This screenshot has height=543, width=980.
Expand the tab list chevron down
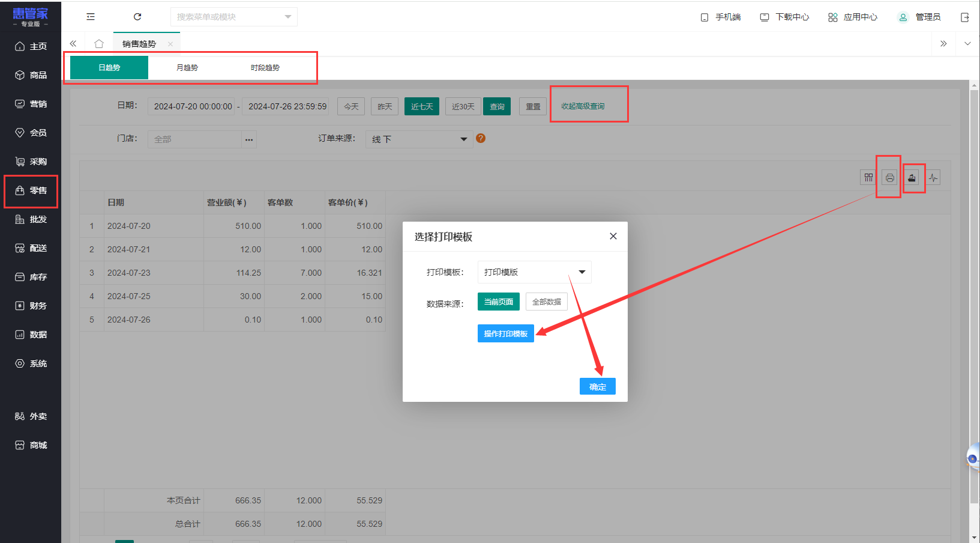tap(967, 43)
